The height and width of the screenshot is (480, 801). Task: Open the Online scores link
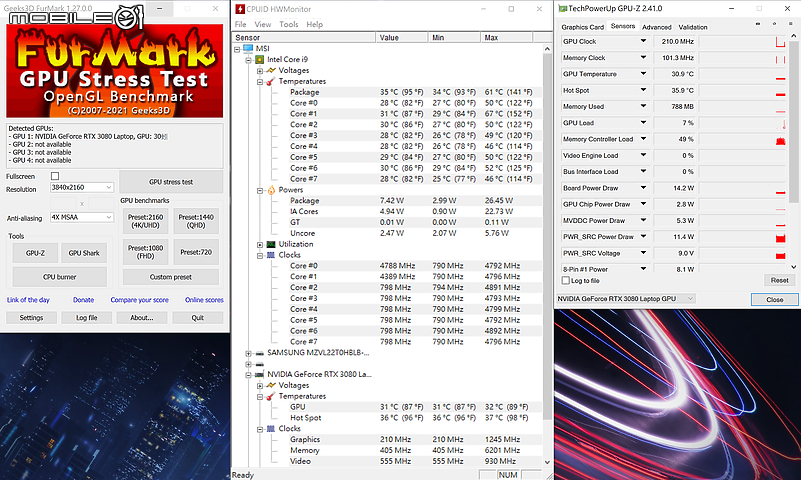(x=204, y=300)
